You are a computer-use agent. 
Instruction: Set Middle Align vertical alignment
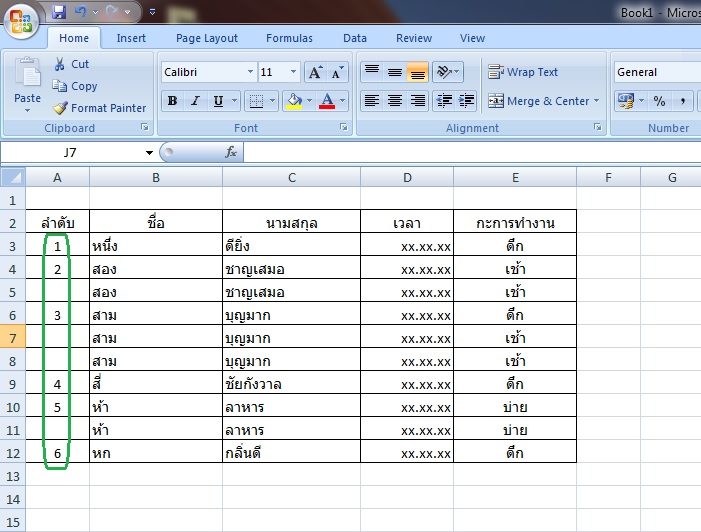[394, 72]
